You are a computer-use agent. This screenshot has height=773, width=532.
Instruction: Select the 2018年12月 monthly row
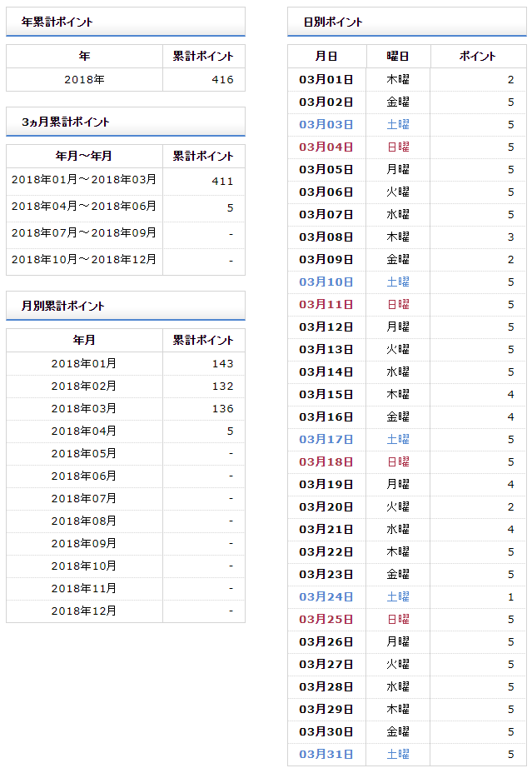126,611
